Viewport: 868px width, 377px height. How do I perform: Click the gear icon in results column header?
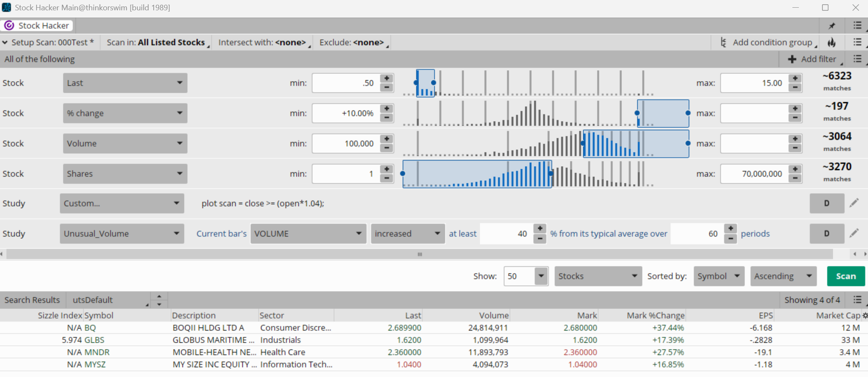(x=865, y=316)
